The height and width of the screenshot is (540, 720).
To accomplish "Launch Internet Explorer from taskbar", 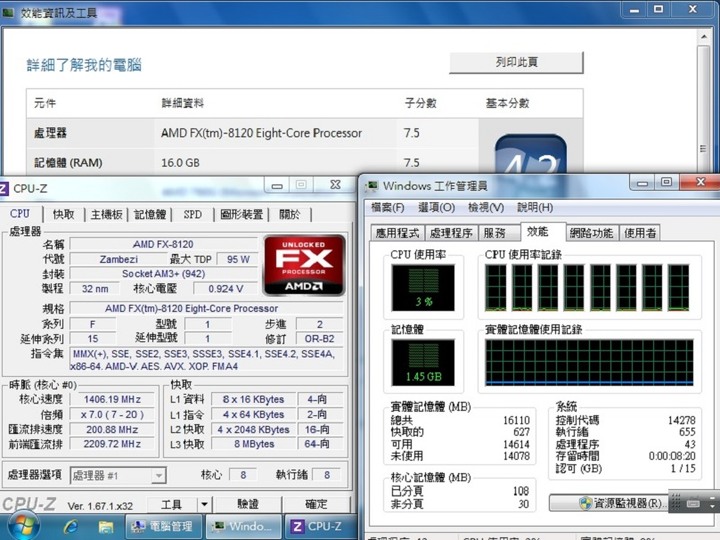I will coord(71,527).
